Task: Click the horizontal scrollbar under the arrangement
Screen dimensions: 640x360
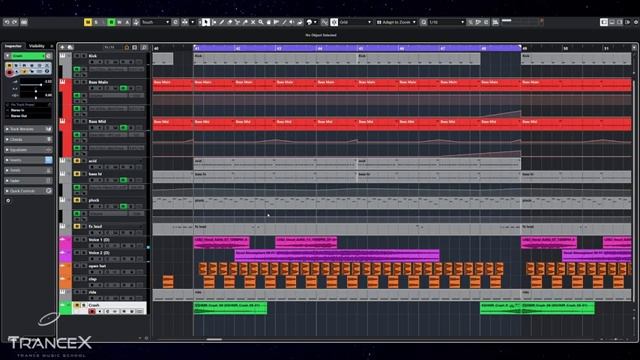Action: point(214,339)
